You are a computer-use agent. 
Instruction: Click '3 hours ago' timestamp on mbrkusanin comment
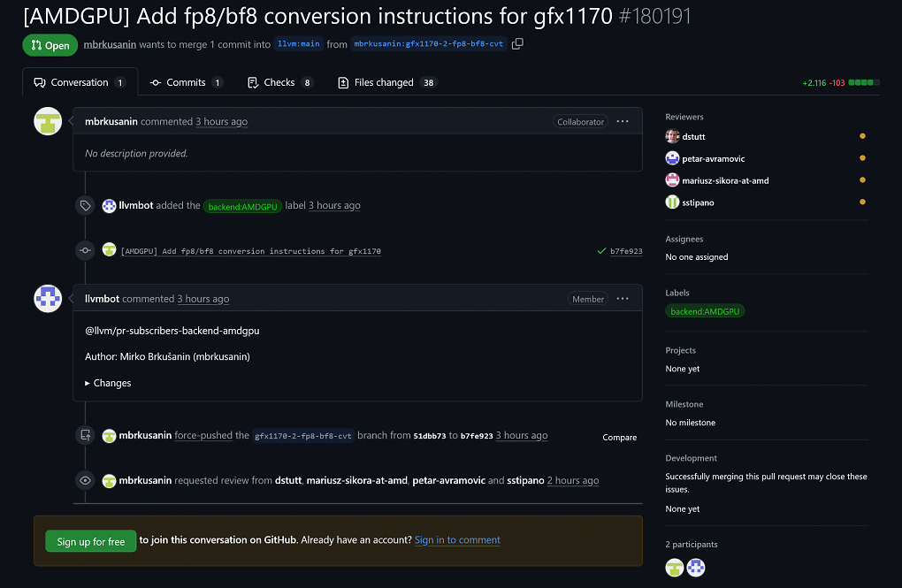(x=221, y=121)
